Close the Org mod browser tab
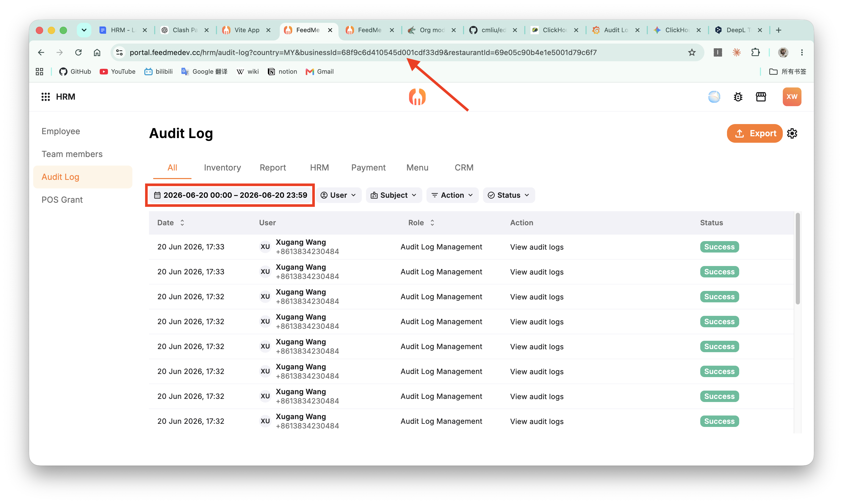Screen dimensions: 843x504 pos(453,30)
